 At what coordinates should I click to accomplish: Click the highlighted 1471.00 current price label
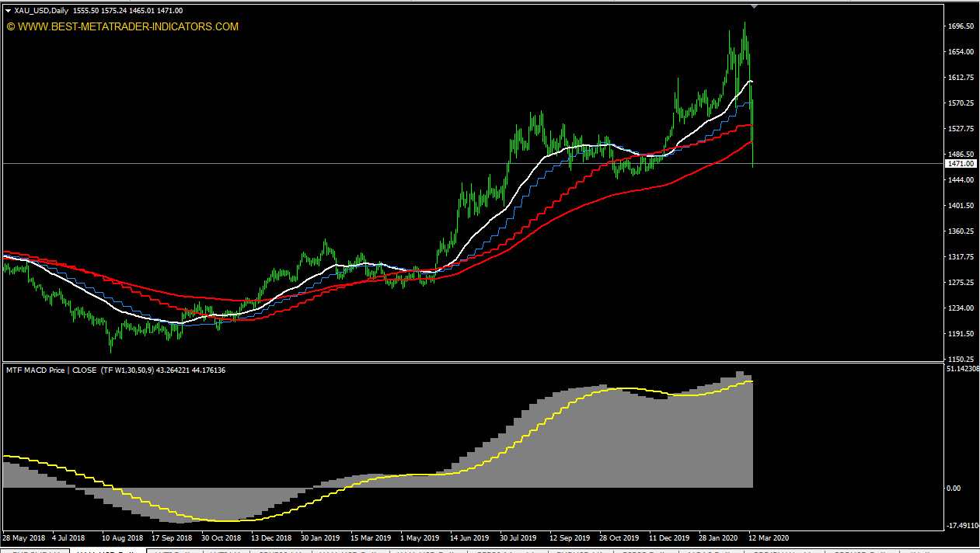click(961, 164)
